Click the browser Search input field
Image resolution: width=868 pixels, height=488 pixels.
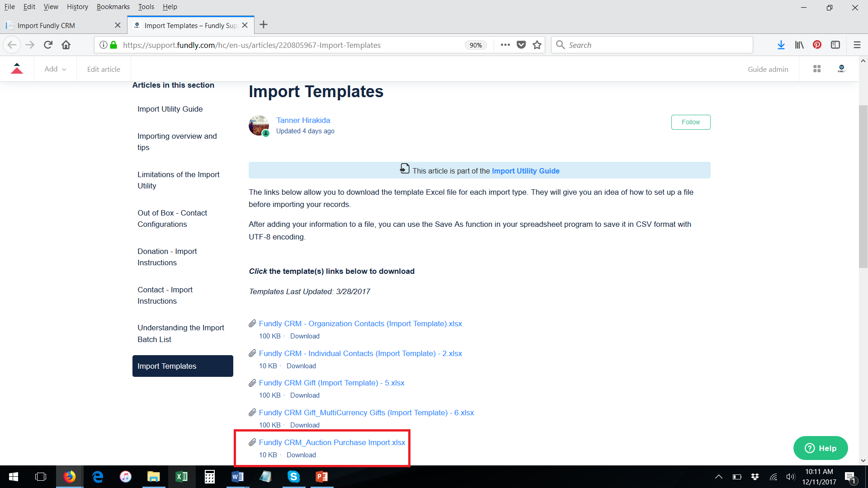click(x=652, y=45)
